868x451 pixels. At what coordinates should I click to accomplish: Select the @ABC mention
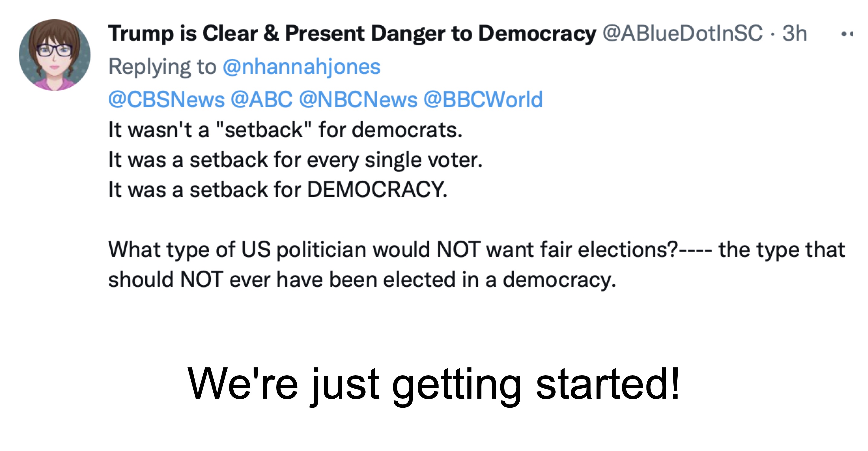click(x=261, y=100)
